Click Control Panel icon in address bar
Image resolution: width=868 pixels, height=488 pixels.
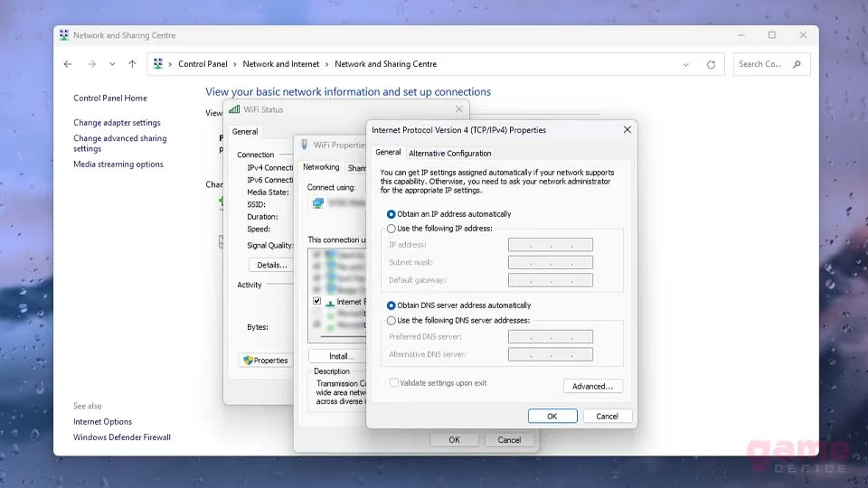(x=157, y=64)
